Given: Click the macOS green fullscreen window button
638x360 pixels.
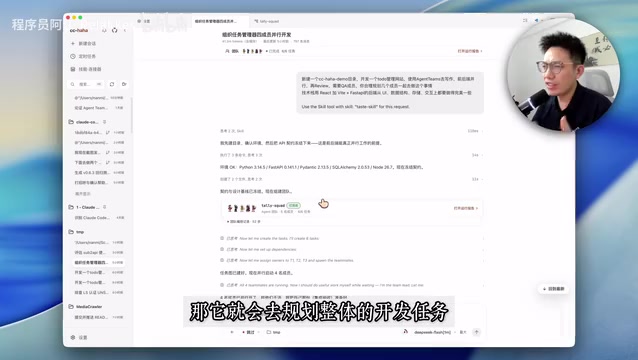Looking at the screenshot, I should (80, 17).
